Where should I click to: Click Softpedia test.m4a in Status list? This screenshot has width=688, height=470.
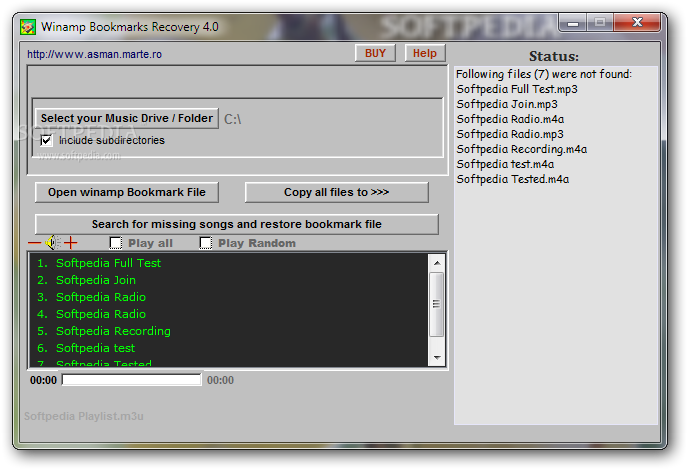(x=505, y=164)
